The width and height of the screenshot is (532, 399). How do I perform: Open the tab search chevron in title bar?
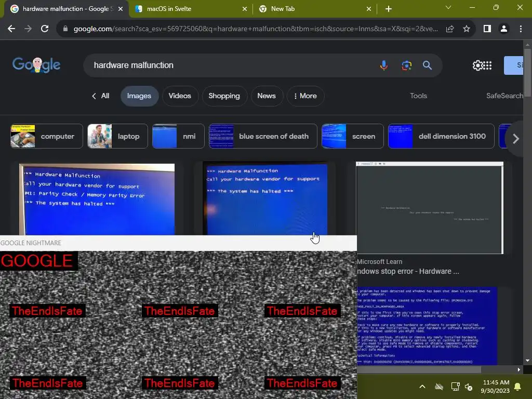coord(448,7)
